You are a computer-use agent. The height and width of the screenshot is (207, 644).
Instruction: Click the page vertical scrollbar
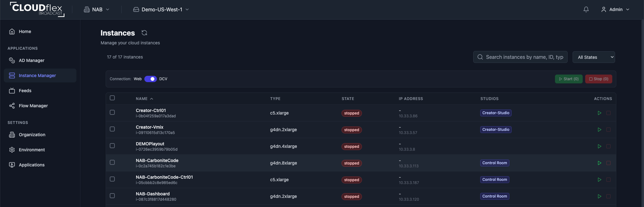pos(642,113)
